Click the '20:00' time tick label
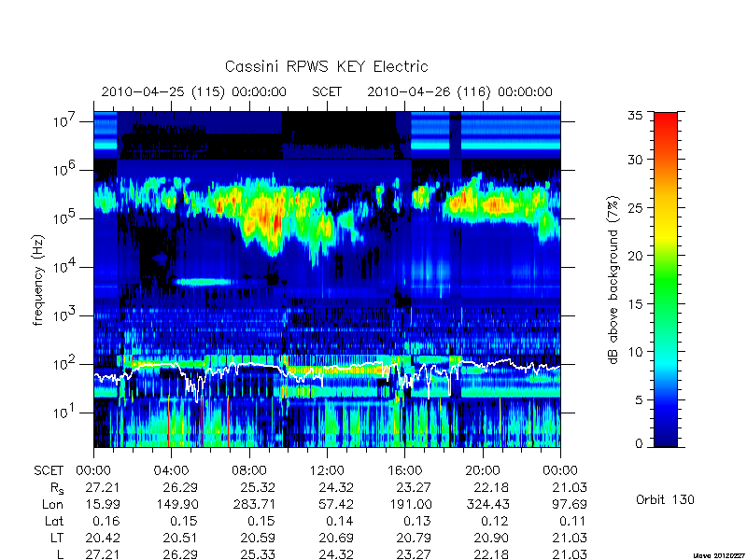Screen dimensions: 747x560 click(483, 470)
